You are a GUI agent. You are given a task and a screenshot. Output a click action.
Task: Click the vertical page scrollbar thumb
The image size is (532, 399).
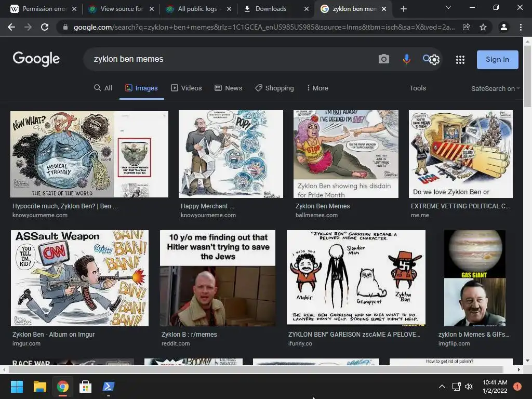click(x=527, y=76)
